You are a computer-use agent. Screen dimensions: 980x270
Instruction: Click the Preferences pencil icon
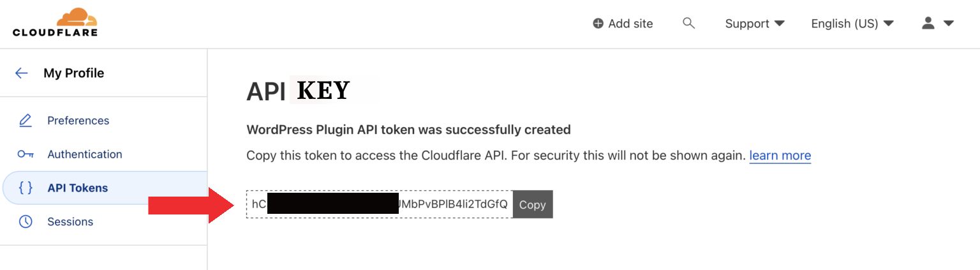(x=26, y=121)
